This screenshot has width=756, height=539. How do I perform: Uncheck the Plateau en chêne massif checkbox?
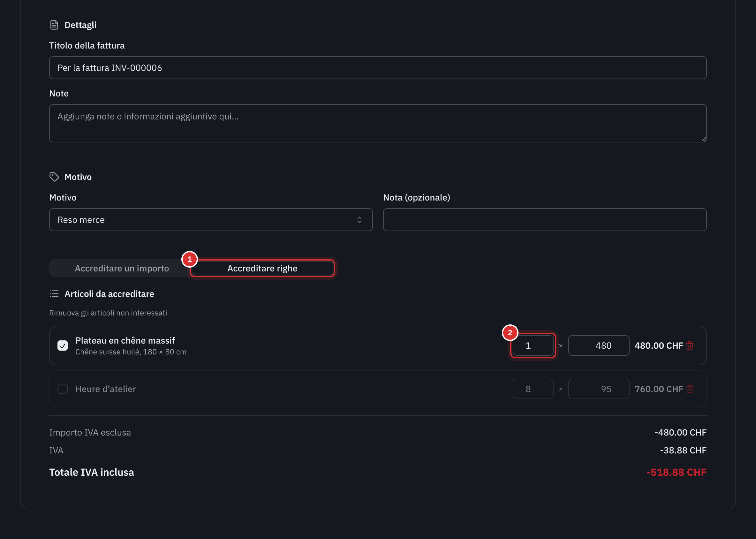[62, 345]
